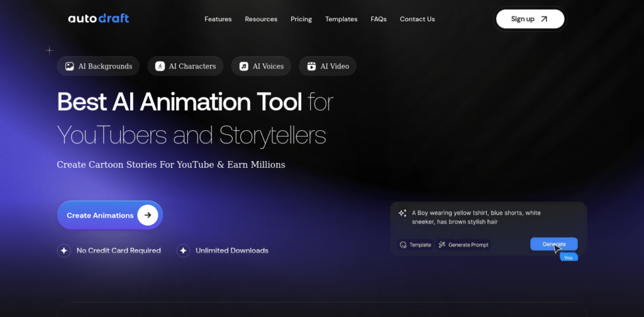The image size is (644, 317).
Task: Click the star icon beside No Credit Card
Action: pyautogui.click(x=64, y=250)
